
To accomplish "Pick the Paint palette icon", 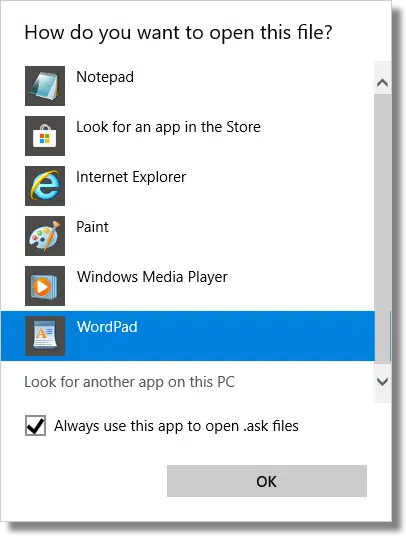I will 45,236.
